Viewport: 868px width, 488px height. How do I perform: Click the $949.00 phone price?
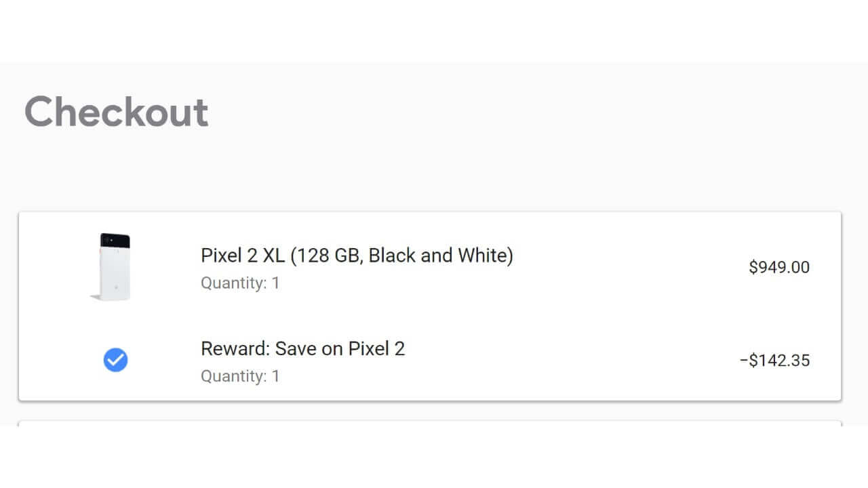pos(778,267)
